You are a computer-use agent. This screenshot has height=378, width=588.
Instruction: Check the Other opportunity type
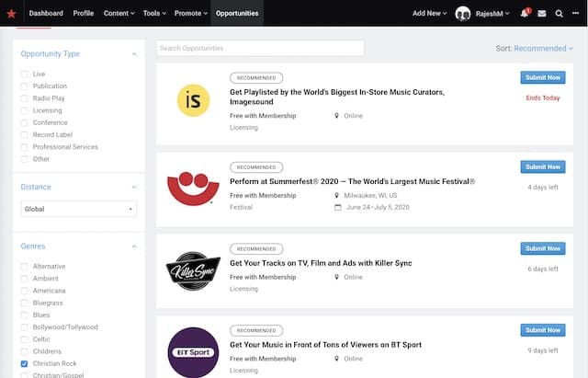coord(25,159)
